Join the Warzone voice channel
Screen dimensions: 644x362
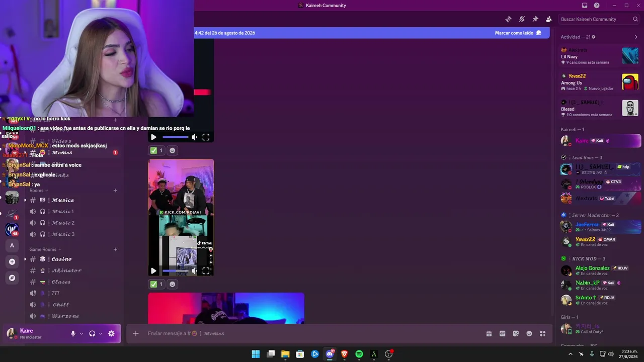(74, 316)
